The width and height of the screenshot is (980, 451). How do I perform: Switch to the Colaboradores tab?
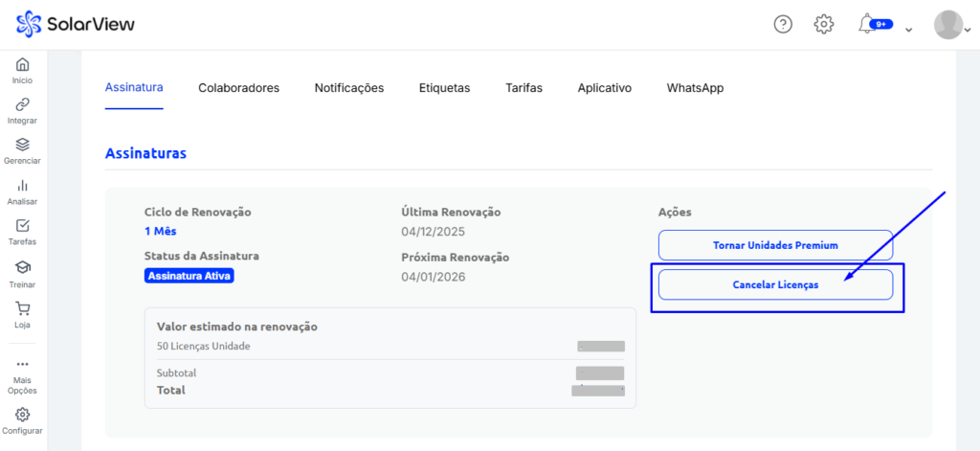238,88
